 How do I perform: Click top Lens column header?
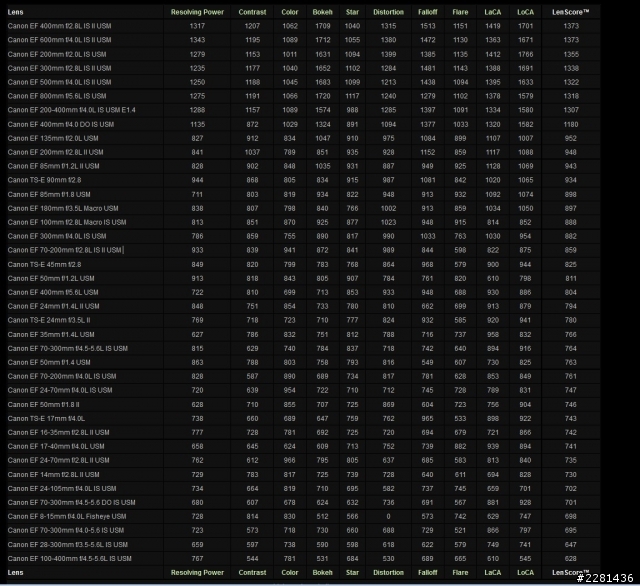[16, 12]
